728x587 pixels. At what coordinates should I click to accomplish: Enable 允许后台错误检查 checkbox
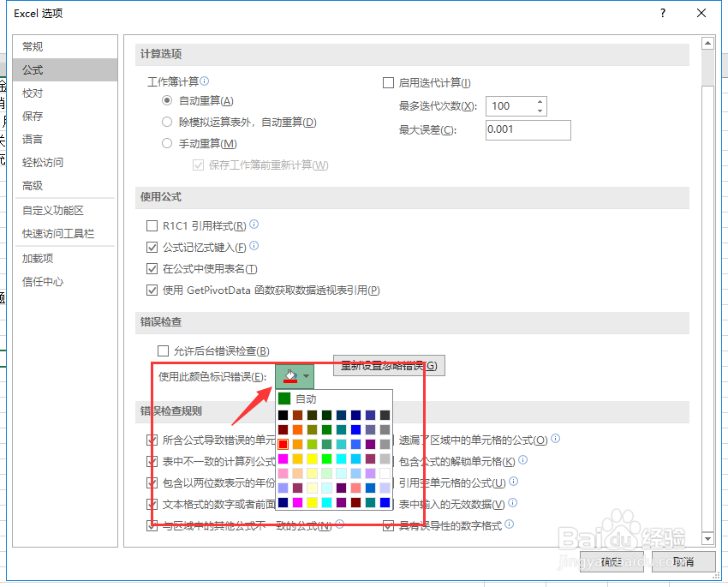163,350
